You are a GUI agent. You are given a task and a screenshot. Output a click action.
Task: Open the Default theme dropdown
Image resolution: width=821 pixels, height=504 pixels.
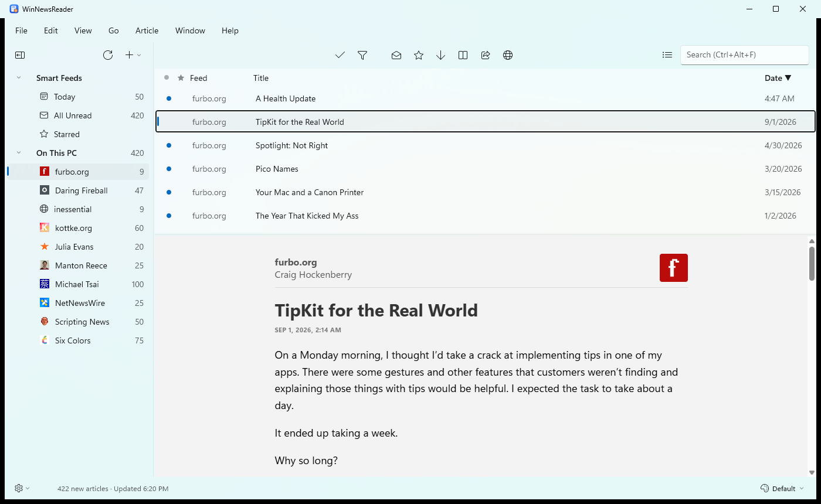click(782, 488)
